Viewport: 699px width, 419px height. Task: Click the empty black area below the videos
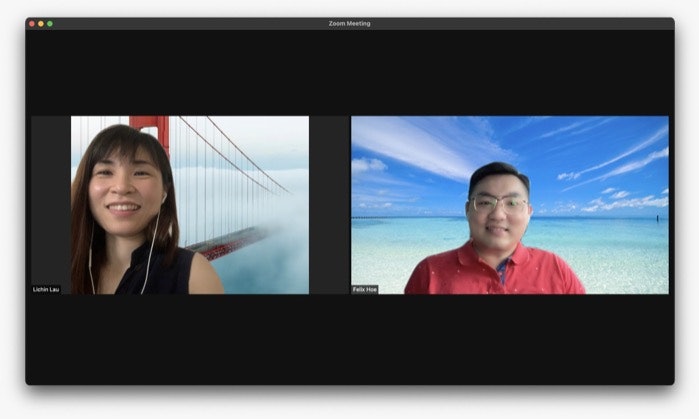click(x=349, y=340)
